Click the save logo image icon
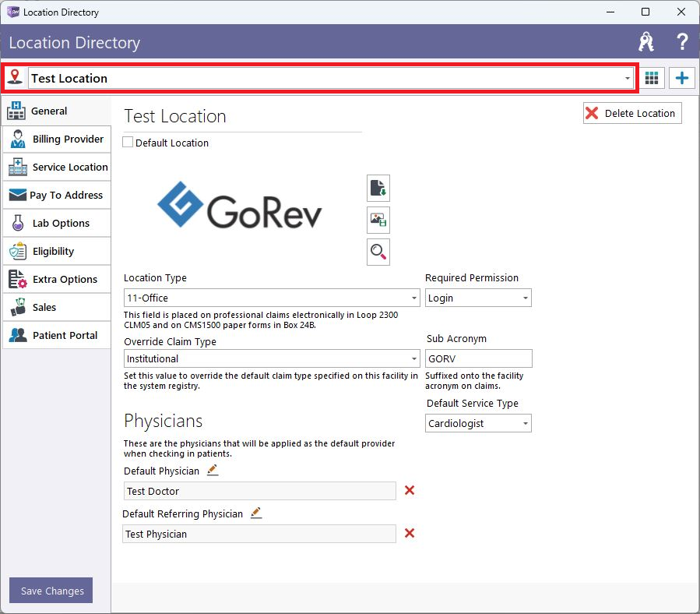 click(x=378, y=220)
